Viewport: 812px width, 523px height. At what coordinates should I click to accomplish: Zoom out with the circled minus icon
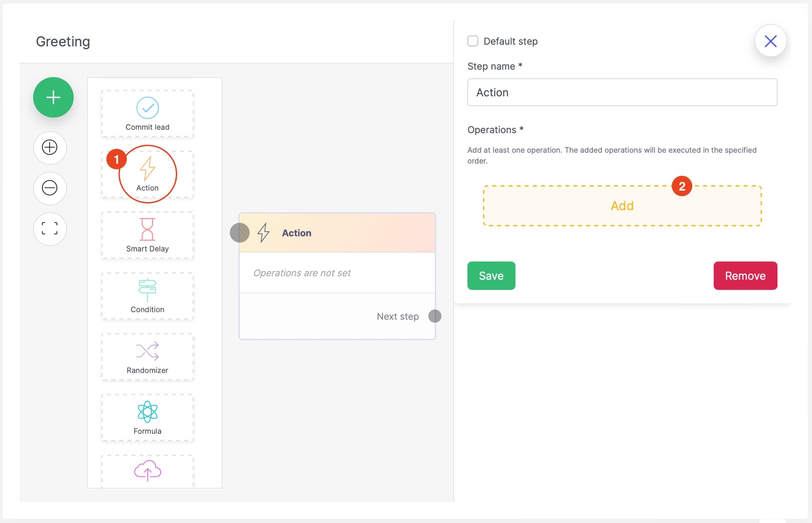coord(50,188)
